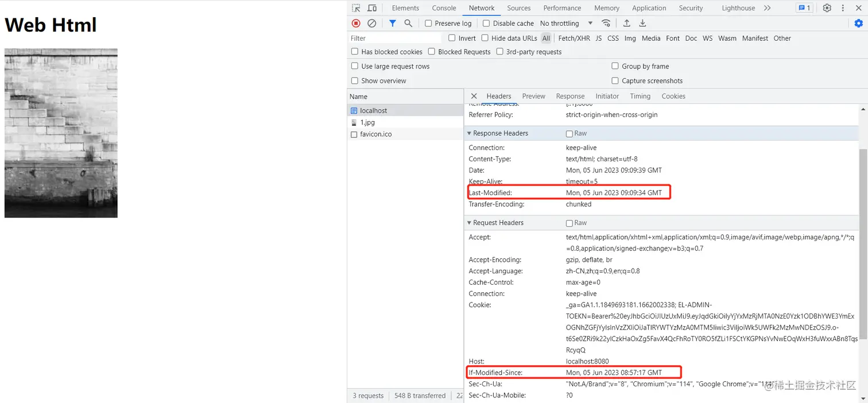Toggle Raw for Response Headers
This screenshot has width=868, height=403.
click(569, 134)
